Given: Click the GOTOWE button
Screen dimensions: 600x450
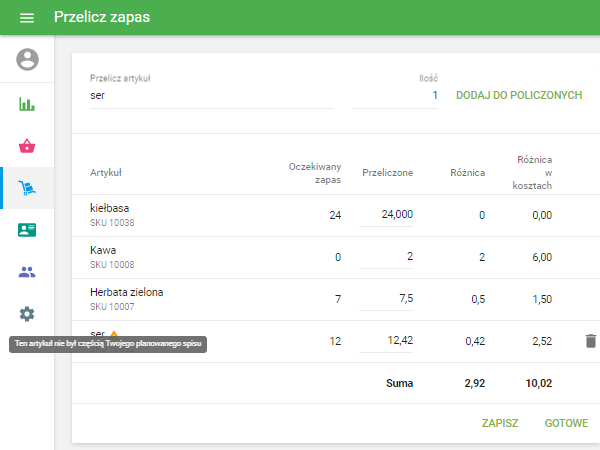Looking at the screenshot, I should coord(566,423).
